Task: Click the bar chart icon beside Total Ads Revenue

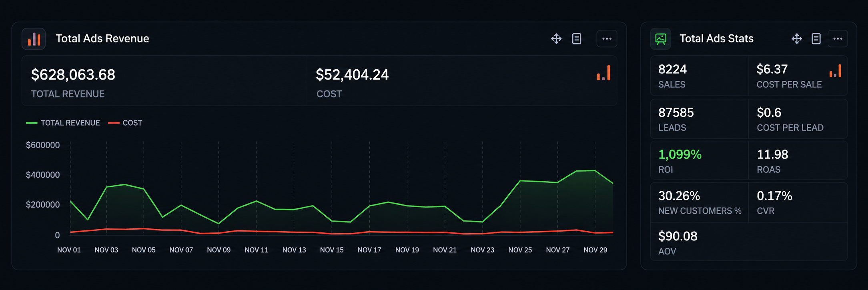Action: click(x=34, y=39)
